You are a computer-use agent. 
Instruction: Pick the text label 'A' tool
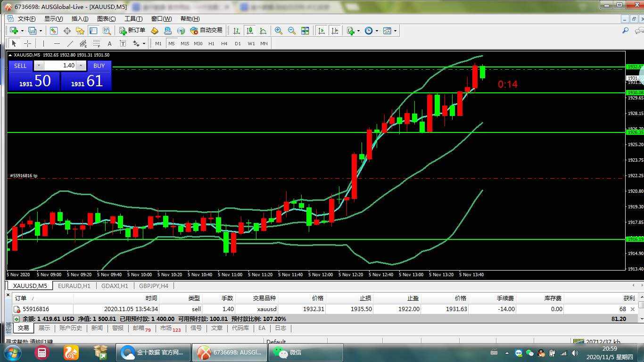point(109,43)
